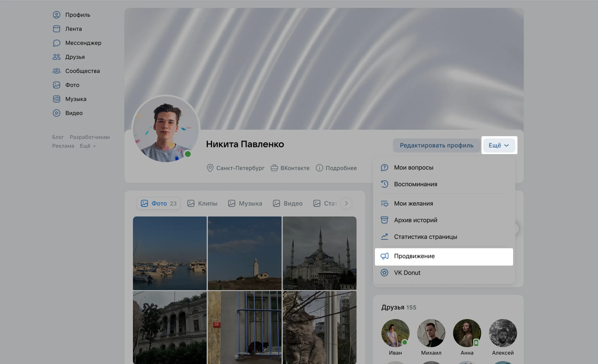Image resolution: width=598 pixels, height=364 pixels.
Task: Click the Мои желания wishlist icon
Action: click(384, 203)
